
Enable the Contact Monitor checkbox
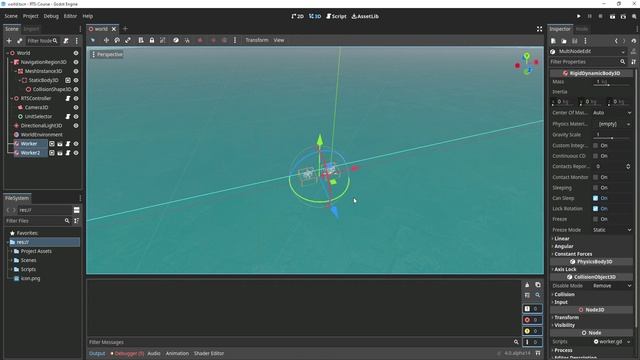coord(596,177)
